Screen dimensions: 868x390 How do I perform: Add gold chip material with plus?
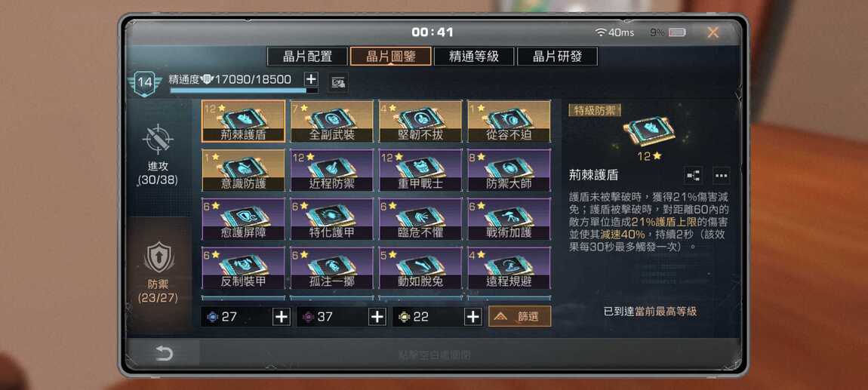472,316
